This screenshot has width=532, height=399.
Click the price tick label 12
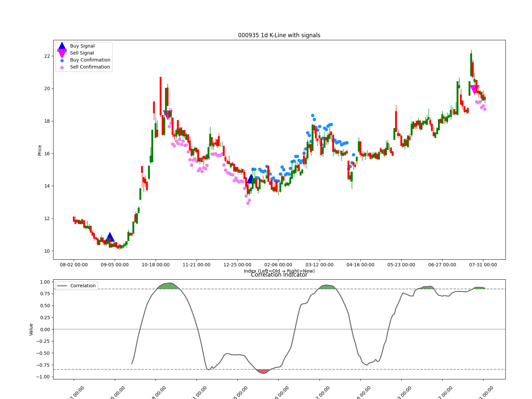(x=47, y=219)
